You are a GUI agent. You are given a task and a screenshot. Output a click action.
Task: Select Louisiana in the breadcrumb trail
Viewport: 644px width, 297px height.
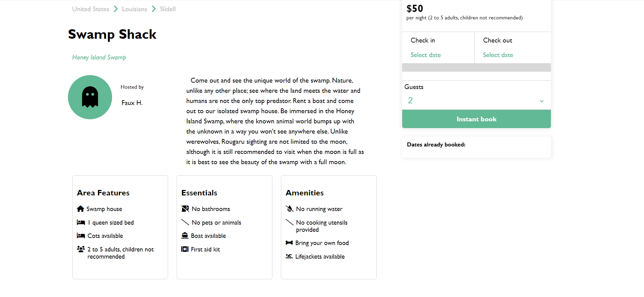[x=134, y=9]
